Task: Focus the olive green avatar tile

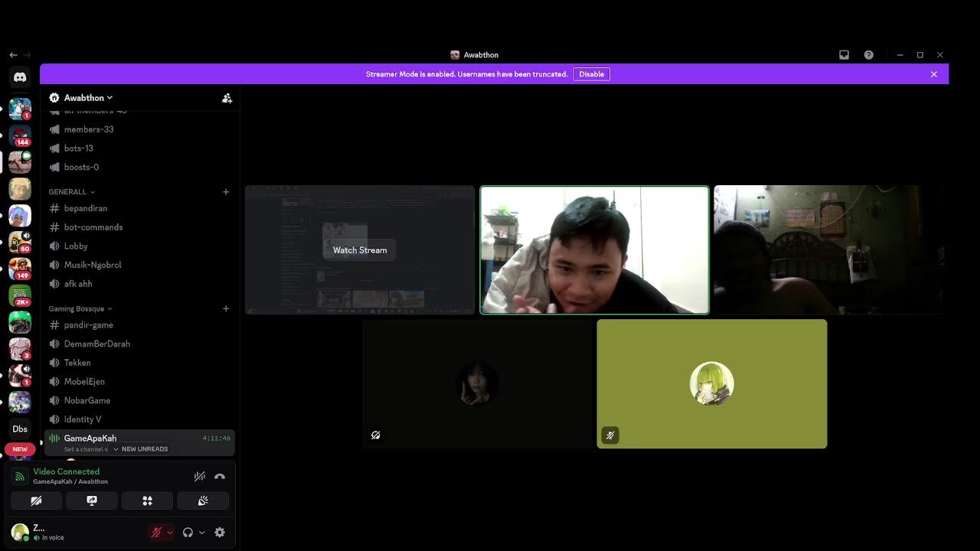Action: (711, 383)
